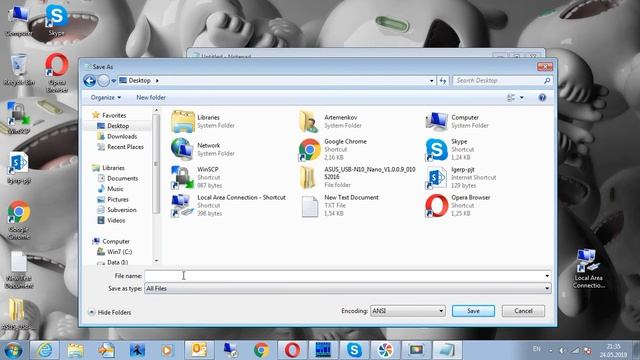Click the Save button

point(473,311)
